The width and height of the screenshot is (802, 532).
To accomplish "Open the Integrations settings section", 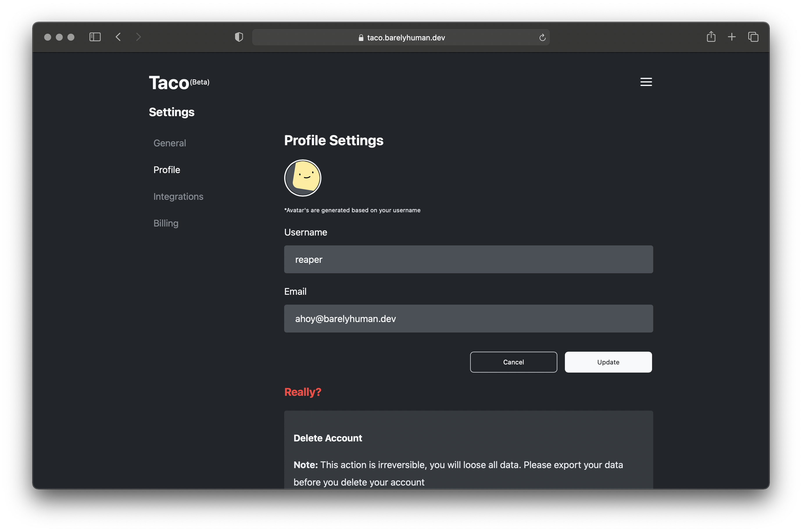I will pyautogui.click(x=178, y=196).
